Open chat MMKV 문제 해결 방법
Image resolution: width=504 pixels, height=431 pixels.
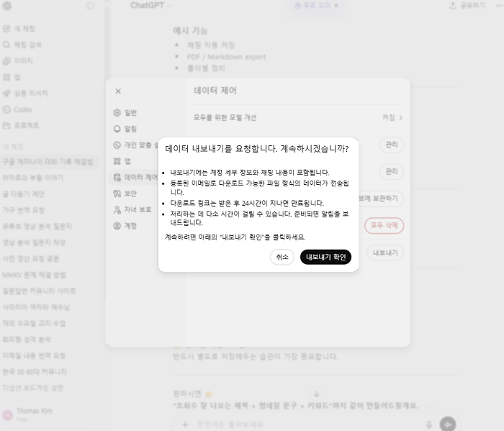[50, 275]
